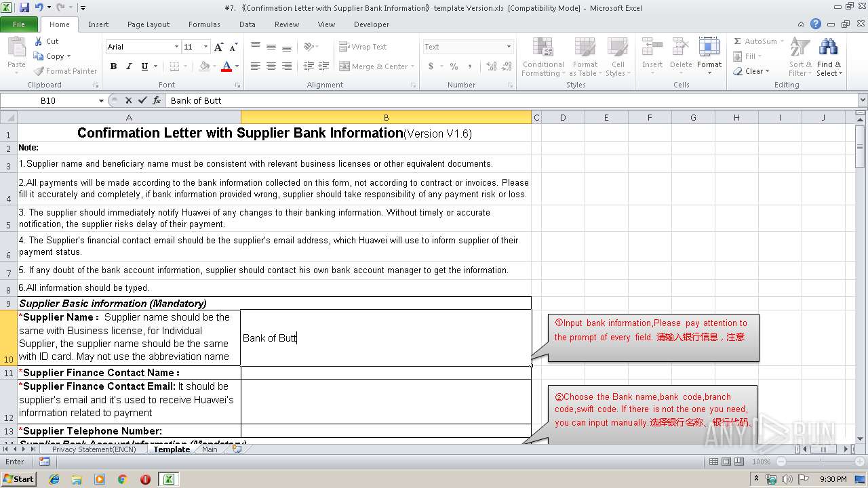Apply the red Font Color swatch
This screenshot has height=488, width=868.
pyautogui.click(x=226, y=66)
